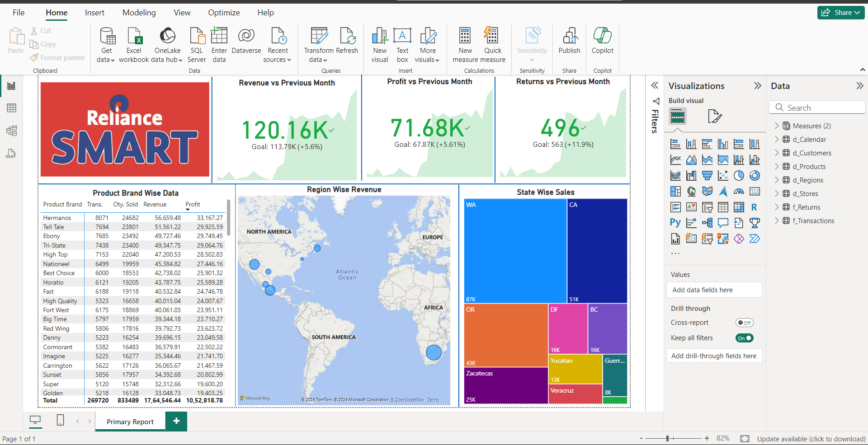The width and height of the screenshot is (868, 445).
Task: Select the Funnel chart visual
Action: point(707,176)
